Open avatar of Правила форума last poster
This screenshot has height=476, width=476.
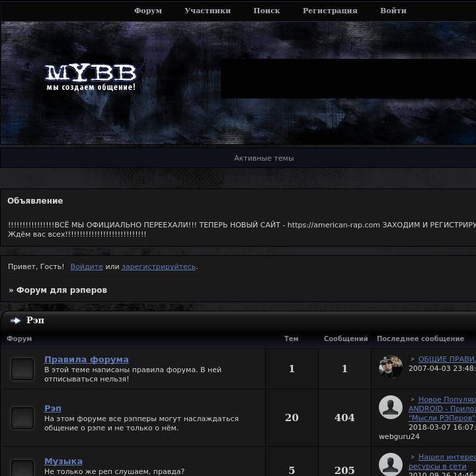(x=391, y=367)
